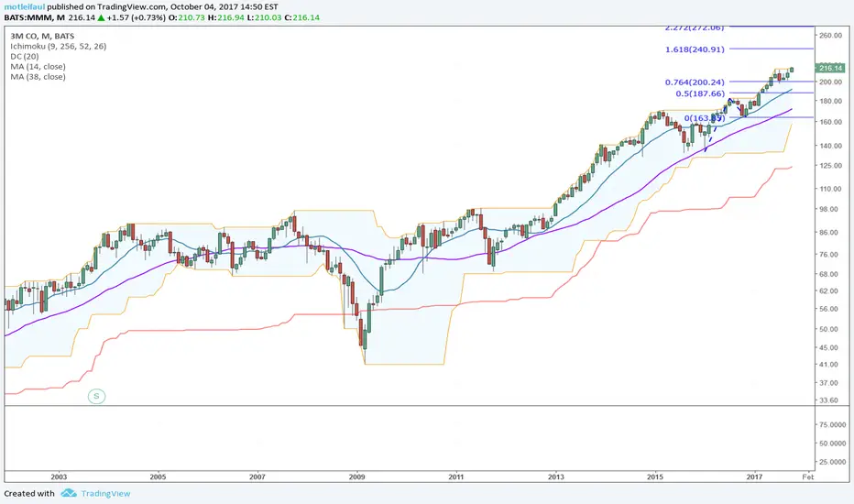Click the L:210.03 low value
The height and width of the screenshot is (504, 854).
tap(264, 17)
